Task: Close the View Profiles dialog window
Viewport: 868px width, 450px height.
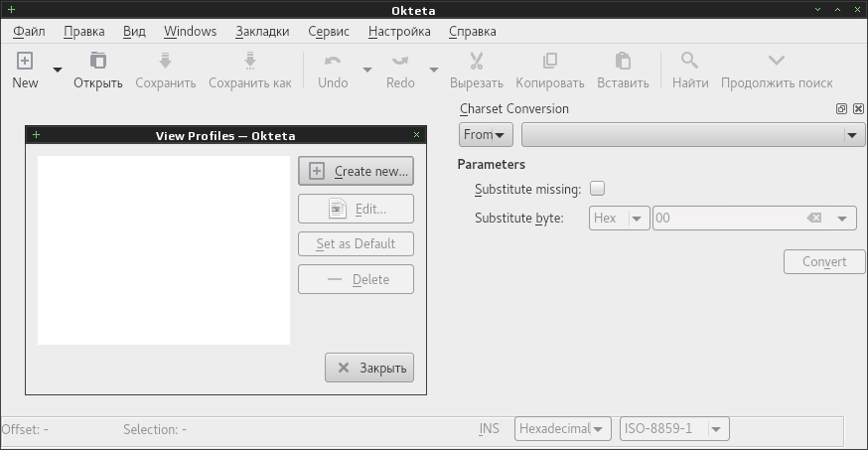Action: [416, 134]
